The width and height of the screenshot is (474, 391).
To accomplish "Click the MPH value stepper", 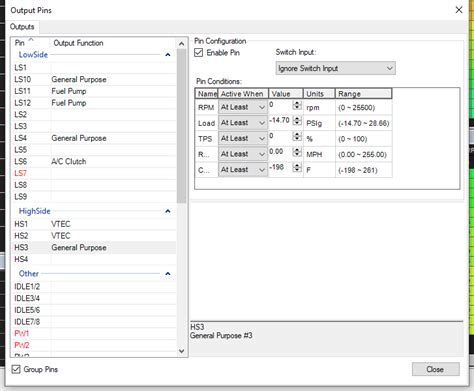I will click(297, 152).
